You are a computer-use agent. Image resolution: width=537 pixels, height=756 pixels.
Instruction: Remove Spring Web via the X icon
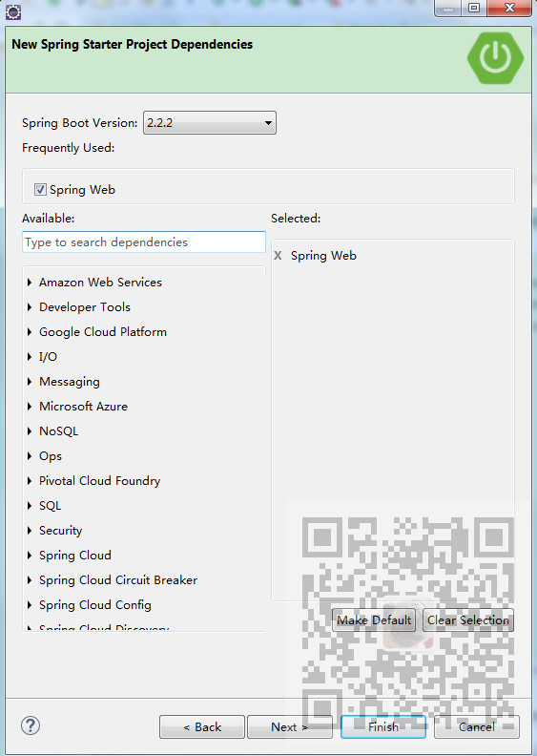(278, 256)
